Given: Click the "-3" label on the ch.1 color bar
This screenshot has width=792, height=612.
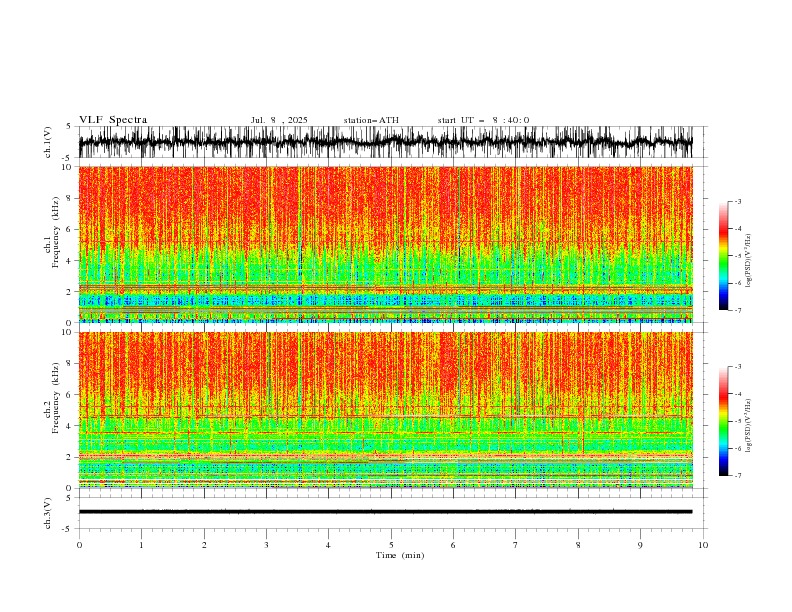Looking at the screenshot, I should point(737,201).
